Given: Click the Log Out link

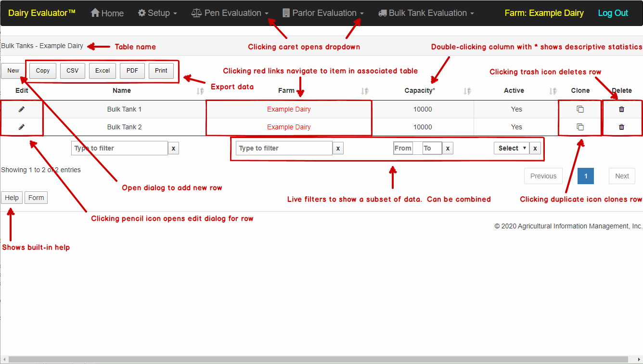Looking at the screenshot, I should point(613,13).
